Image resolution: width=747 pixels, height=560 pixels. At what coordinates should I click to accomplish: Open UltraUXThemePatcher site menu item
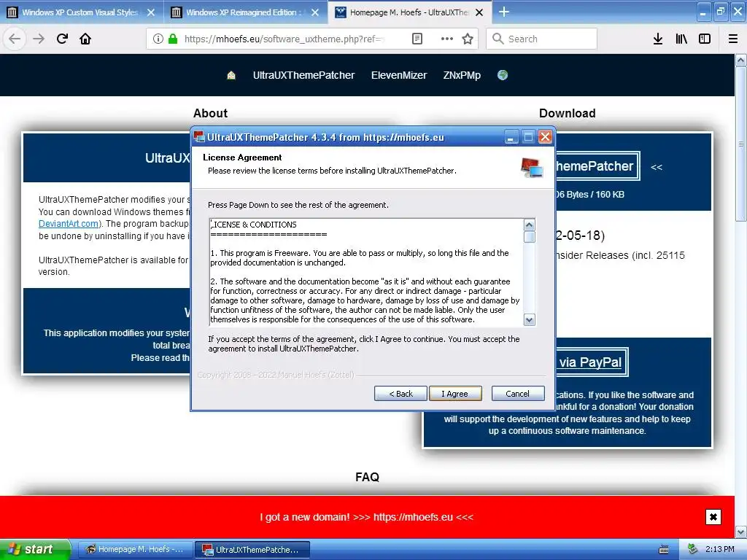tap(303, 75)
